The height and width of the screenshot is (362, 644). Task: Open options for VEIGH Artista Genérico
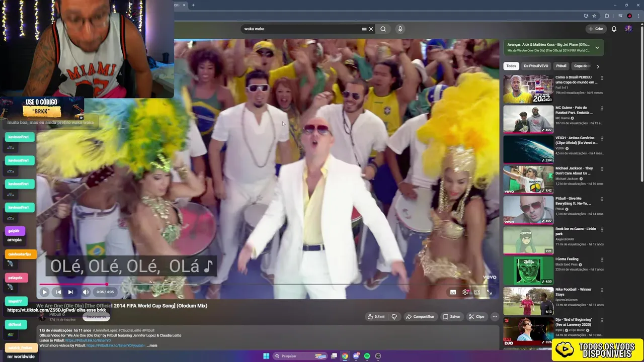pyautogui.click(x=602, y=138)
